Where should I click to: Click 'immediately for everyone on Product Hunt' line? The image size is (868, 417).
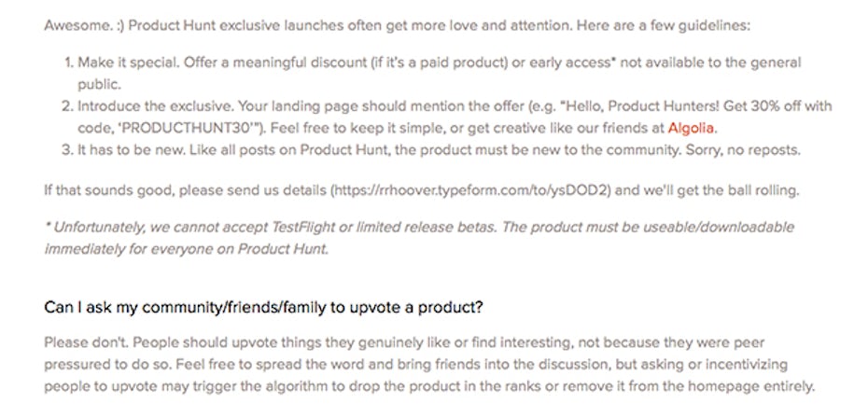[x=187, y=249]
